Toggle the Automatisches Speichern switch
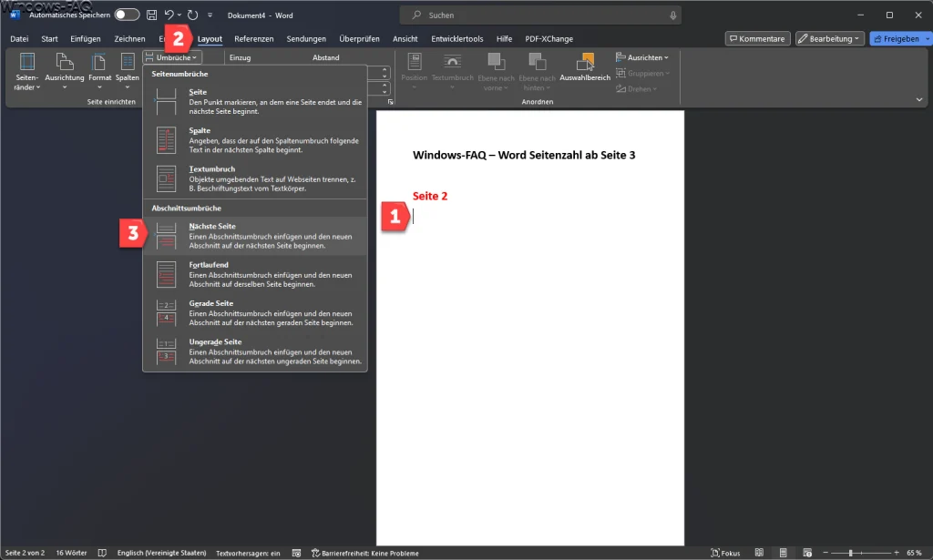Viewport: 933px width, 560px height. (127, 15)
